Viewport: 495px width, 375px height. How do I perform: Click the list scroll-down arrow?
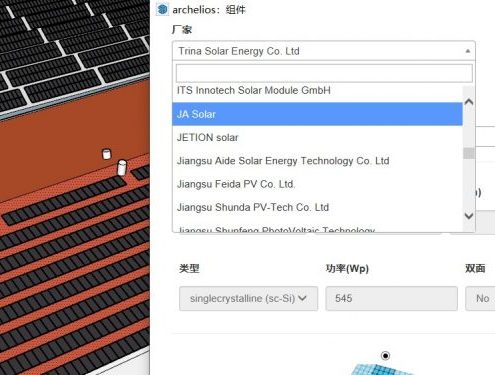469,216
